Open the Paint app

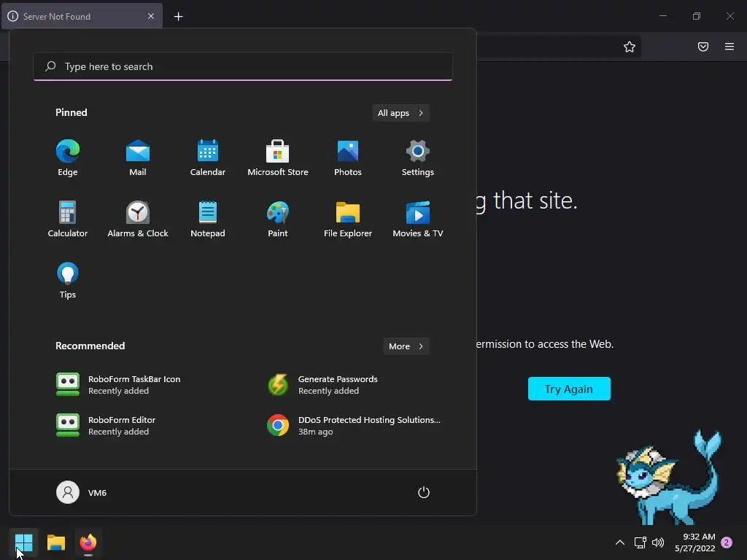278,219
